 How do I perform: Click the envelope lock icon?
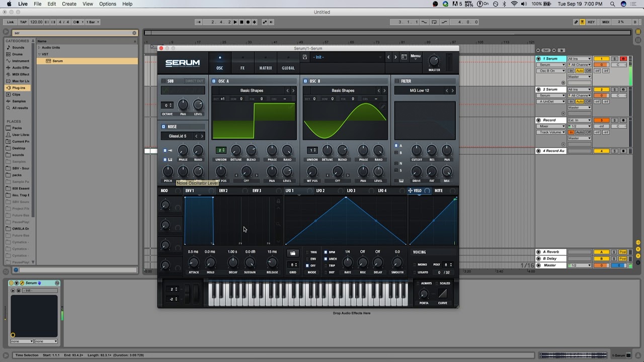(x=278, y=201)
